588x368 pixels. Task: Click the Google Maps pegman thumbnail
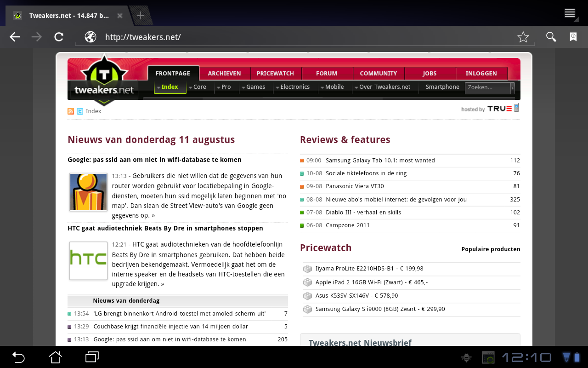[x=88, y=192]
